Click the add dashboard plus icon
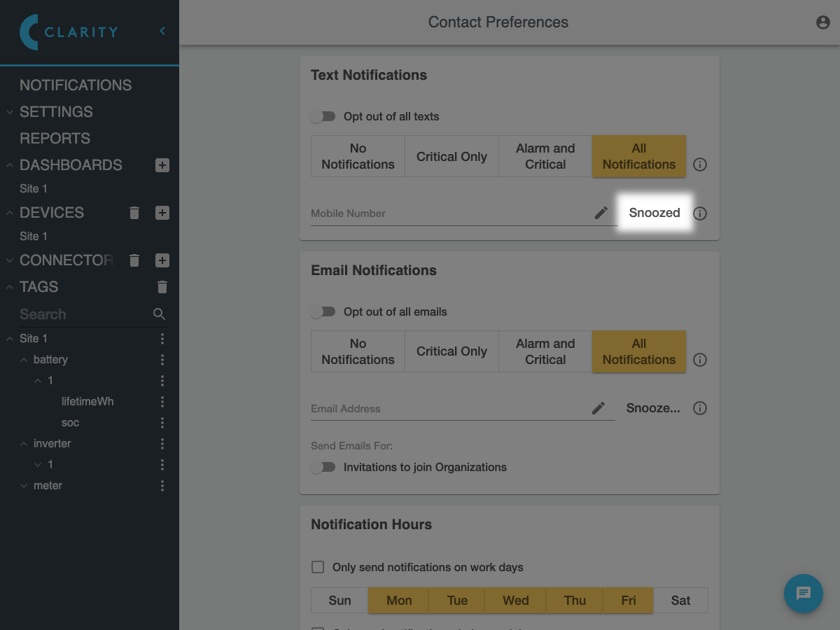 162,165
